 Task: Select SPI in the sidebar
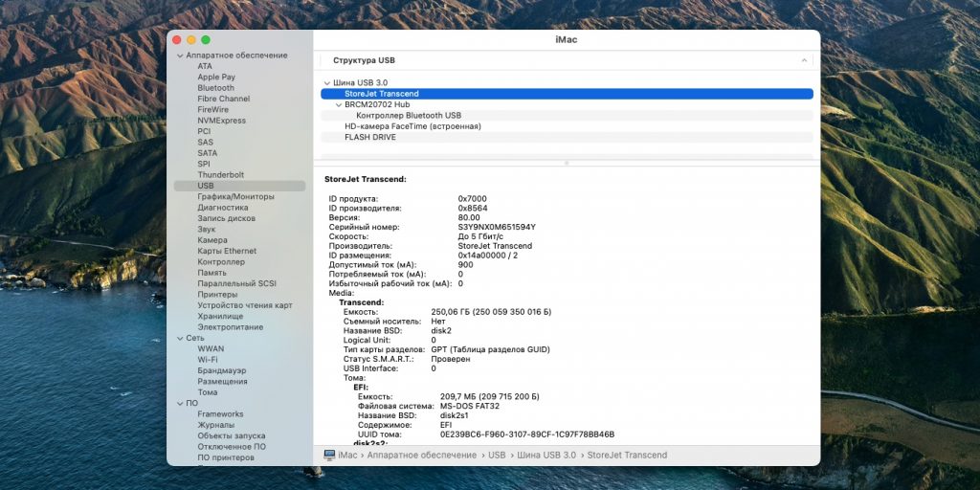pos(204,165)
